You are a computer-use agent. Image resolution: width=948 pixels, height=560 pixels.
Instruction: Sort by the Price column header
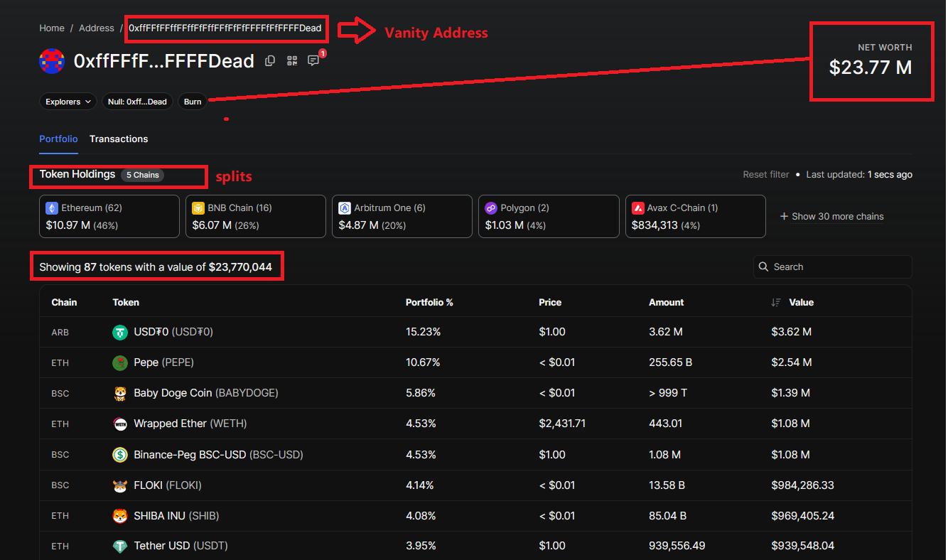pyautogui.click(x=550, y=303)
